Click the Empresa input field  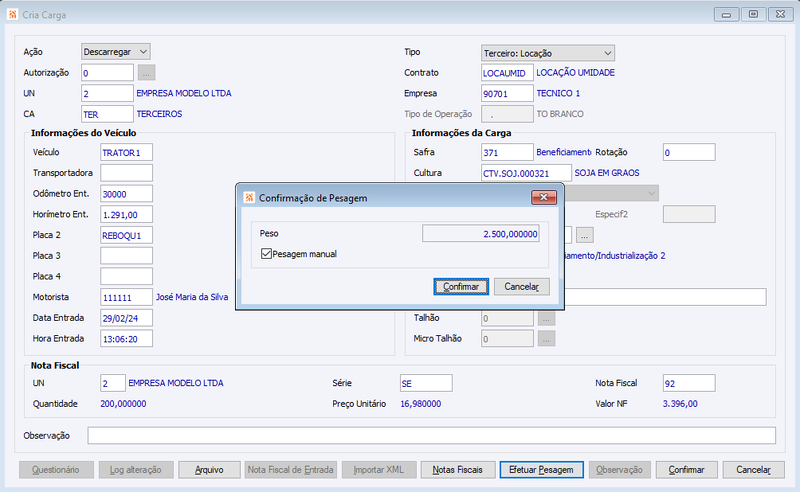click(x=507, y=93)
